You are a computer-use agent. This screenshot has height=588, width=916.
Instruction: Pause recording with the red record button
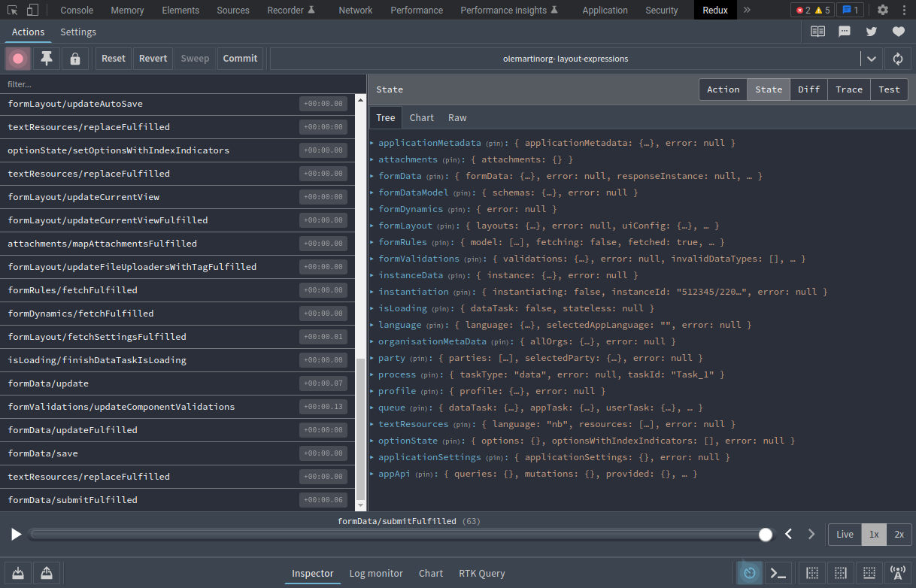pos(18,59)
